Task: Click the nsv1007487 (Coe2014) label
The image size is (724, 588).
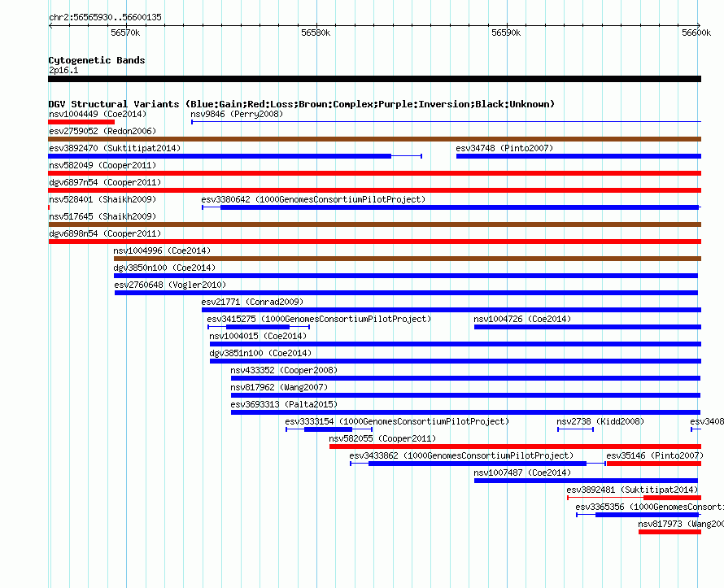Action: pos(522,473)
